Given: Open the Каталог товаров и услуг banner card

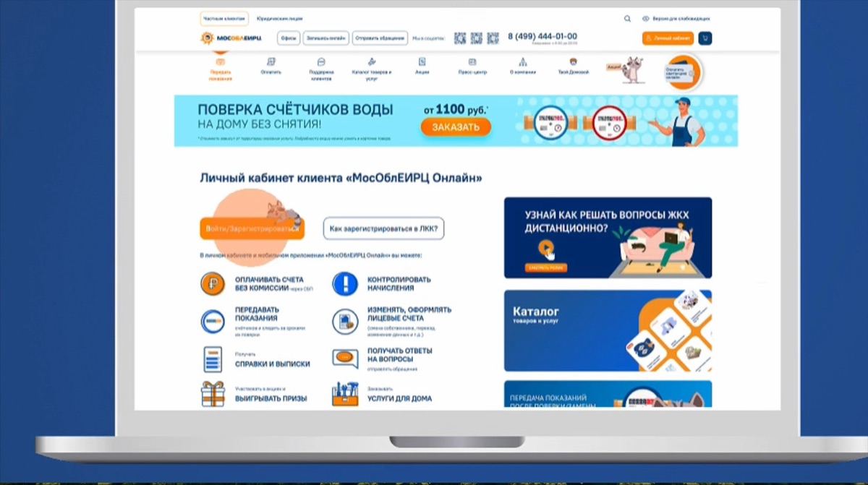Looking at the screenshot, I should point(608,330).
